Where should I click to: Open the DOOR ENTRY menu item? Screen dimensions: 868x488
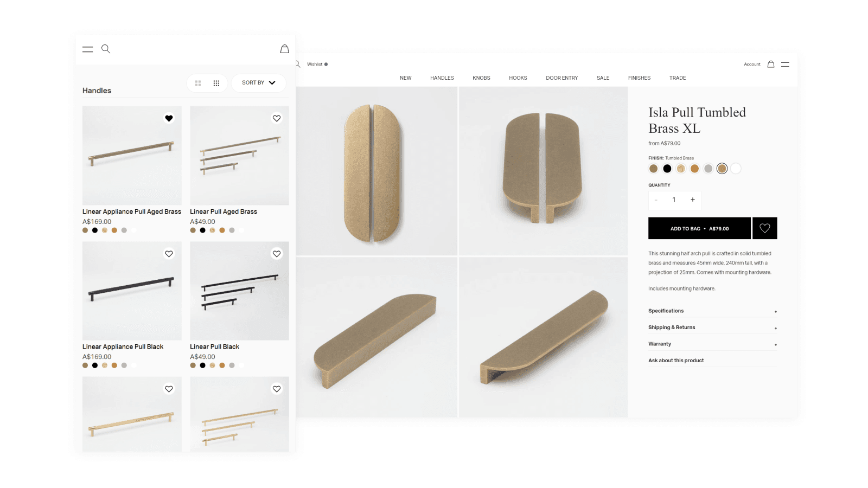561,78
